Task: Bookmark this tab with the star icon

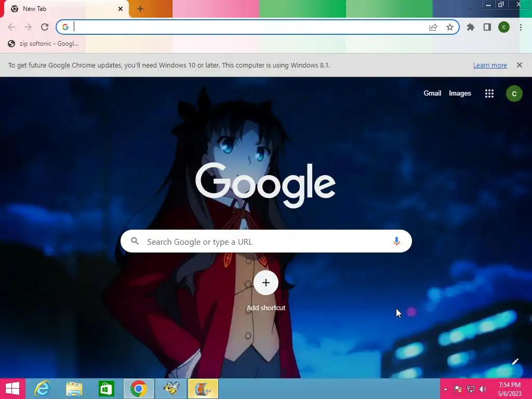Action: tap(450, 27)
